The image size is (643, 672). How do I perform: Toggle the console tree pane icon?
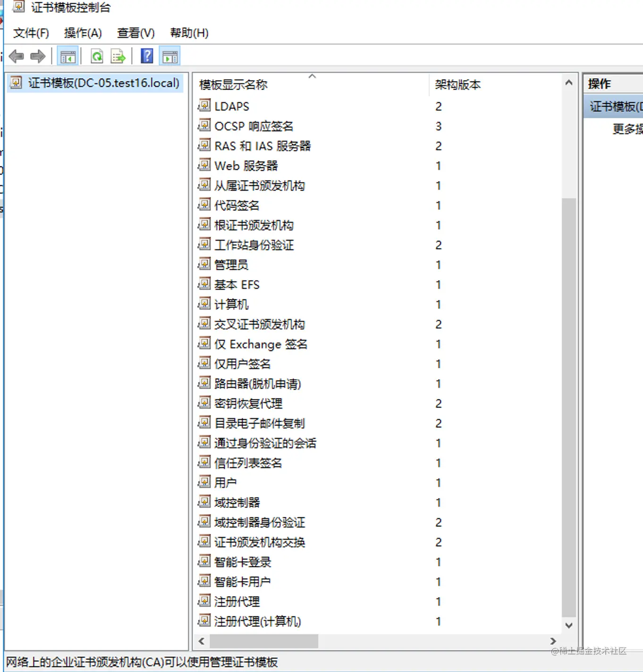tap(68, 57)
